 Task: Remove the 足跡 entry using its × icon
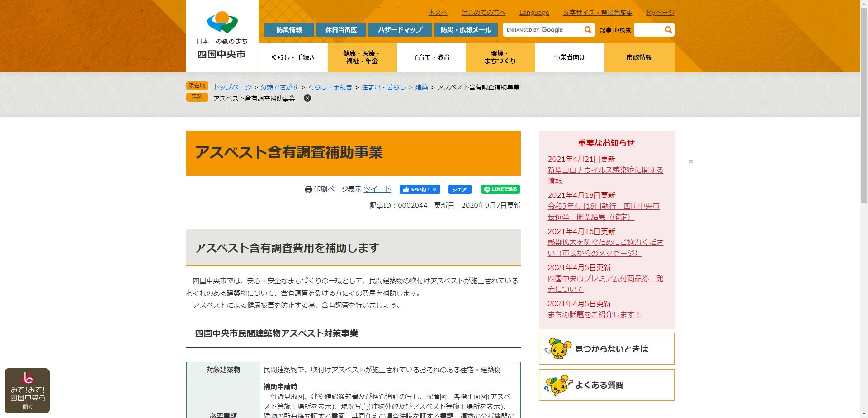click(308, 98)
